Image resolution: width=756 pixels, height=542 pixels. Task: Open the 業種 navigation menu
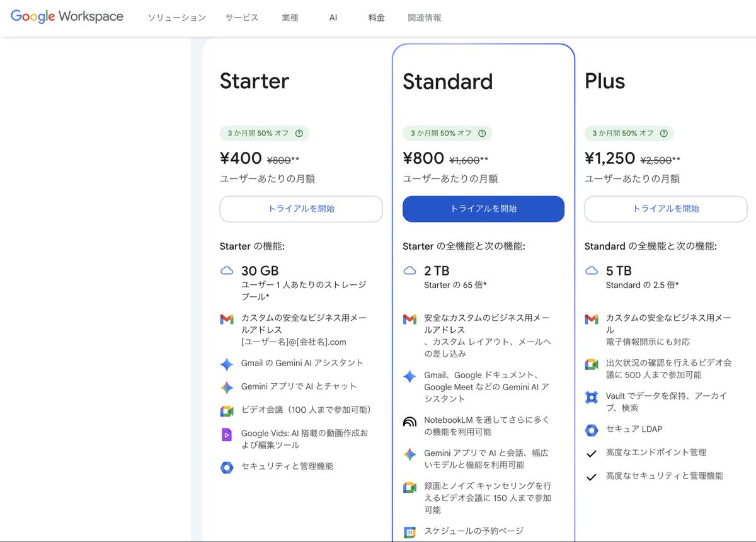[x=290, y=18]
